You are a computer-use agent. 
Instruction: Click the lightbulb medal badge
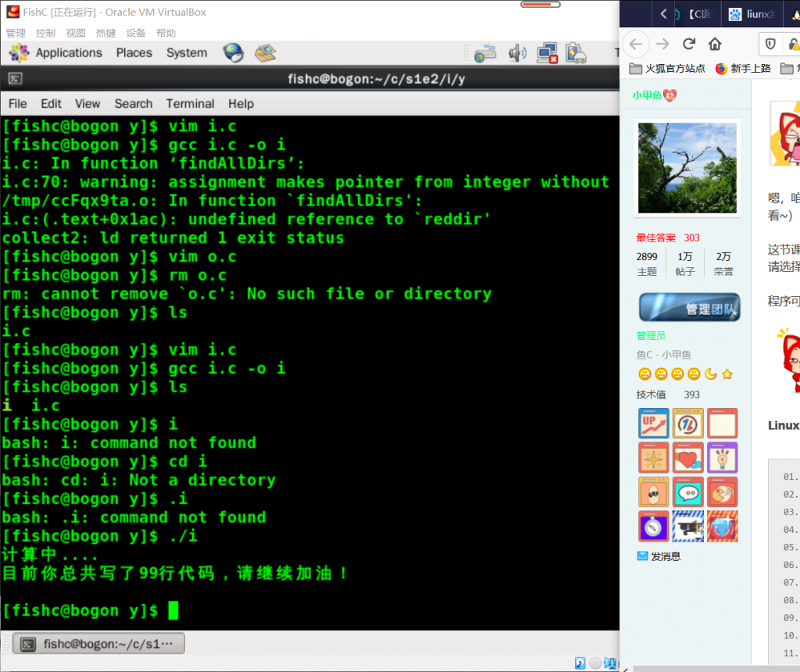[722, 457]
